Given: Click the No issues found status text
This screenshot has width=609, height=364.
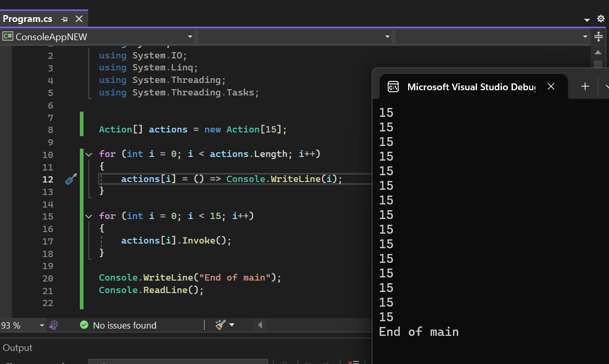Looking at the screenshot, I should tap(125, 325).
